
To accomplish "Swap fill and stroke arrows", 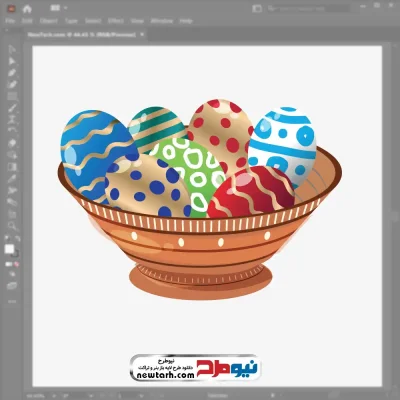I will click(17, 239).
